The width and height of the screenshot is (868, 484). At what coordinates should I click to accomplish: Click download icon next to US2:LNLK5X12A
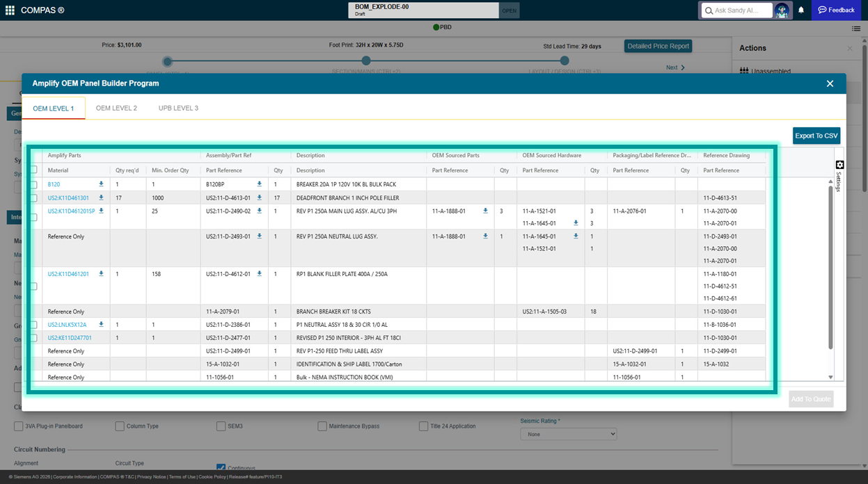tap(101, 325)
